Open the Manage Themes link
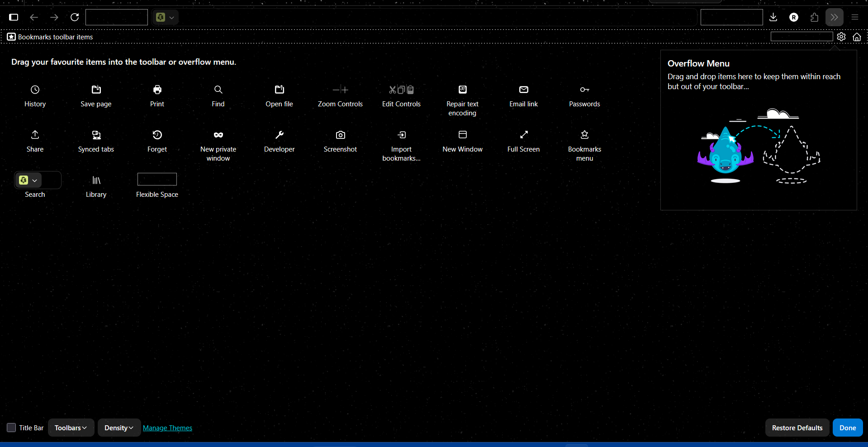The height and width of the screenshot is (447, 868). click(167, 428)
